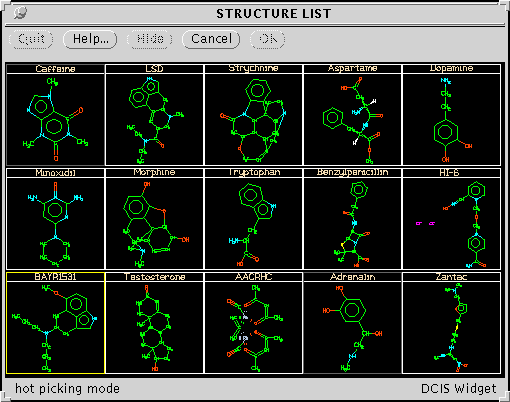Click the Help... button
Image resolution: width=510 pixels, height=402 pixels.
[90, 39]
